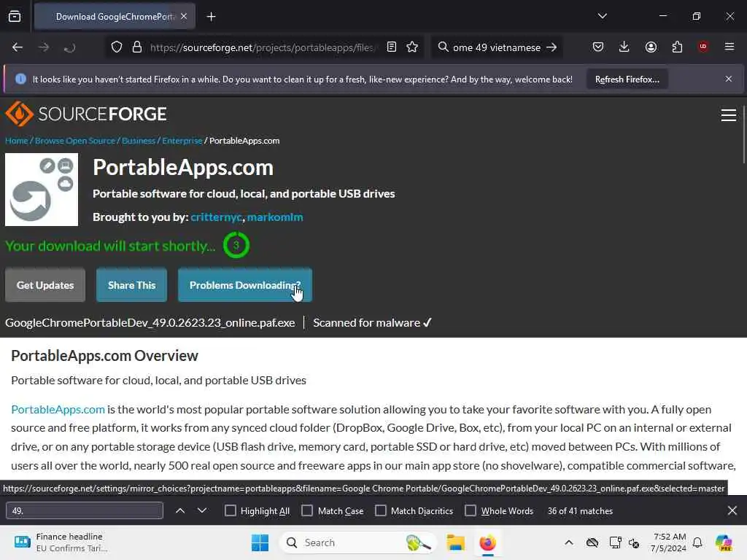Enable Highlight All checkbox
The image size is (747, 560).
[x=230, y=510]
